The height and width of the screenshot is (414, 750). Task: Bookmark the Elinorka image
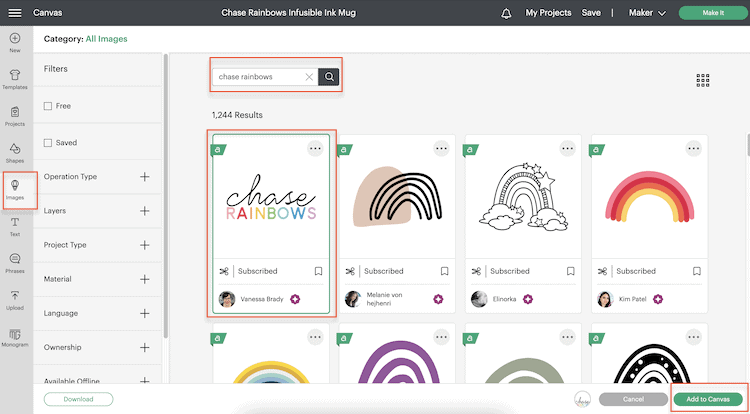coord(571,271)
